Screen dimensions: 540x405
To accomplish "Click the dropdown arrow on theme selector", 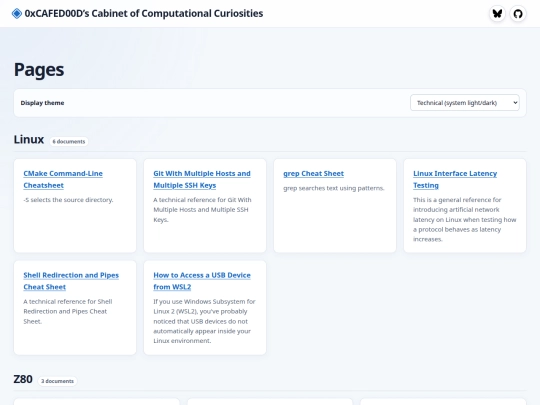I will (515, 103).
